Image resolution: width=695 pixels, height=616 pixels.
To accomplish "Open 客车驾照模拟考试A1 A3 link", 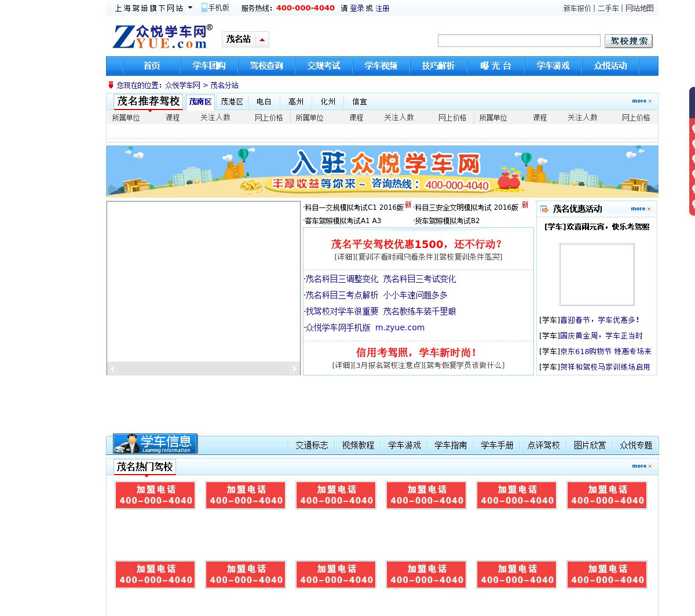I will tap(342, 221).
